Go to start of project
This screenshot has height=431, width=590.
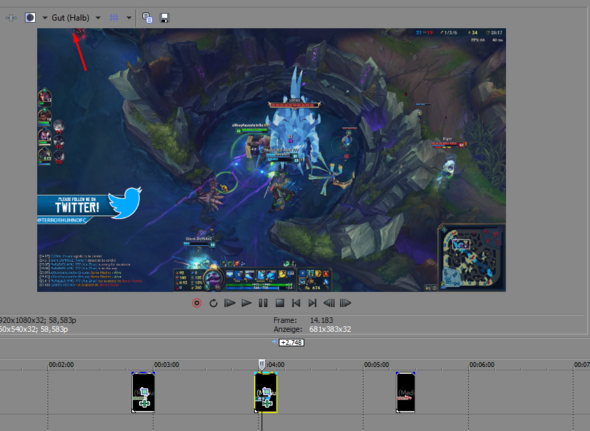tap(296, 303)
